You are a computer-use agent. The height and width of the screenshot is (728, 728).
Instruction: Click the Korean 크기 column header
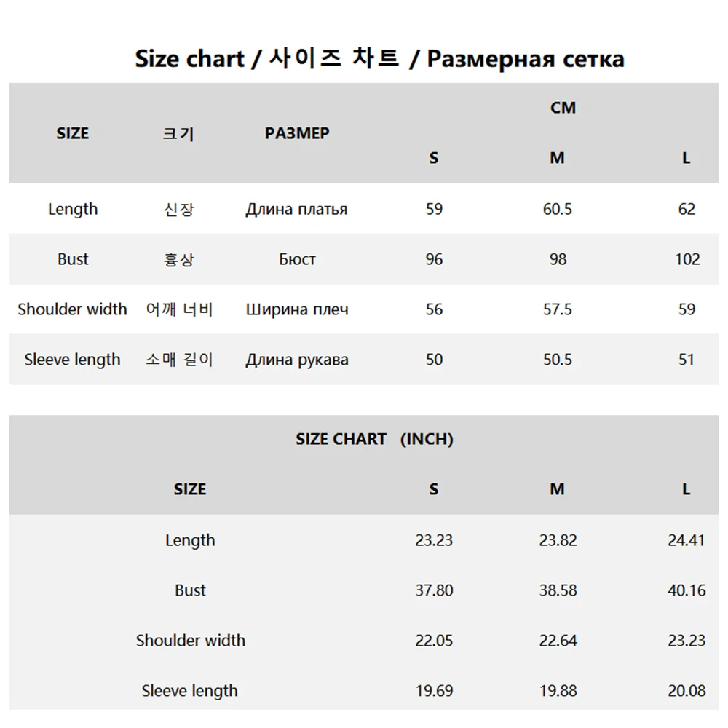coord(178,134)
